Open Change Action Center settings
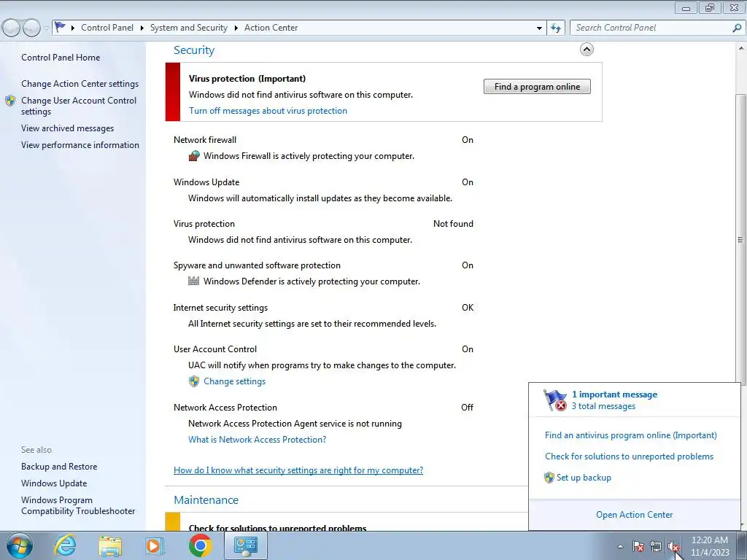Viewport: 747px width, 560px height. click(x=80, y=84)
